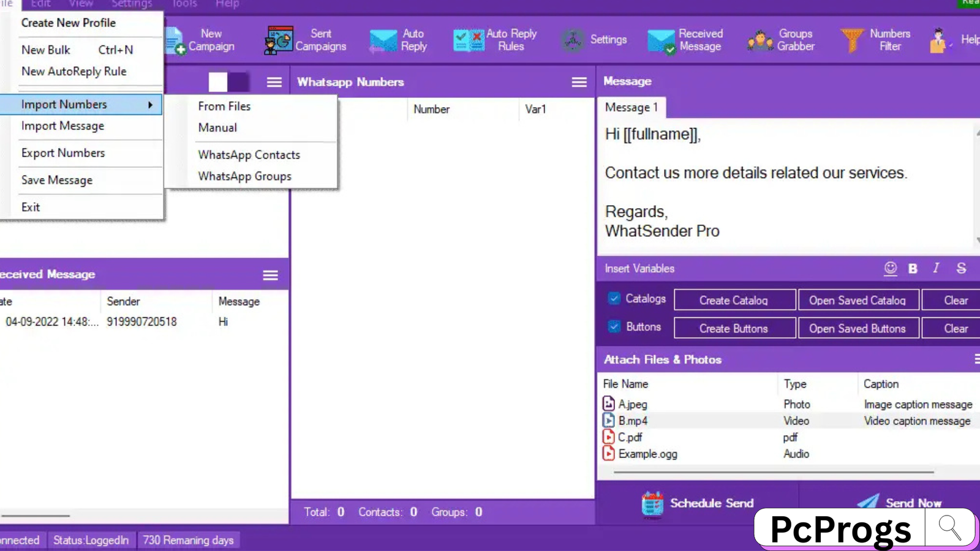The image size is (980, 551).
Task: Open Help person icon in toolbar
Action: (939, 40)
